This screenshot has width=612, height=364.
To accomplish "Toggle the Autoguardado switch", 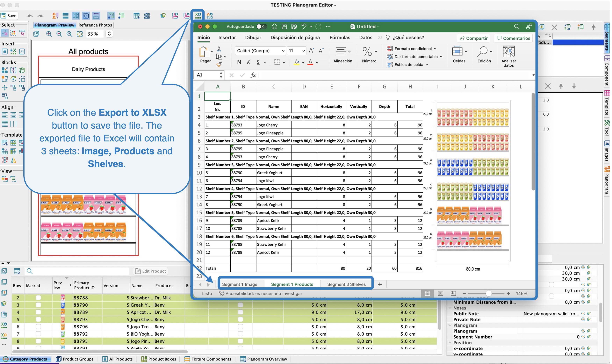I will (x=262, y=26).
